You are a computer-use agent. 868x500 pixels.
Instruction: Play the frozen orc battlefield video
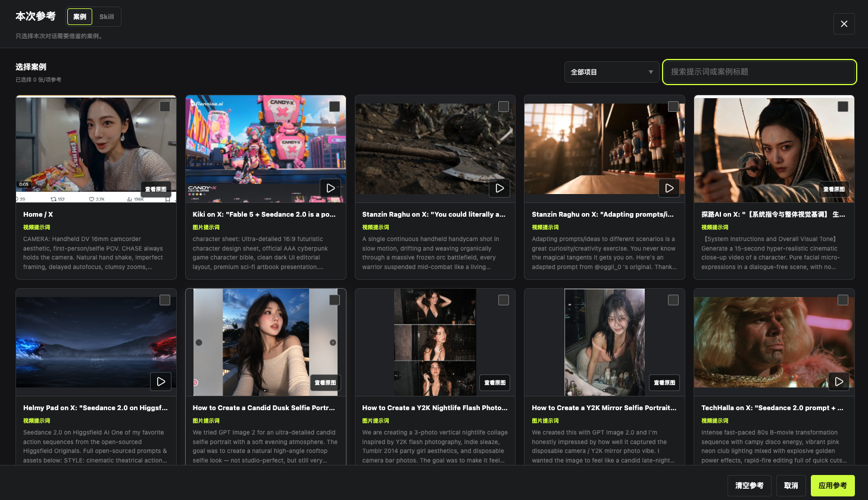pyautogui.click(x=500, y=188)
